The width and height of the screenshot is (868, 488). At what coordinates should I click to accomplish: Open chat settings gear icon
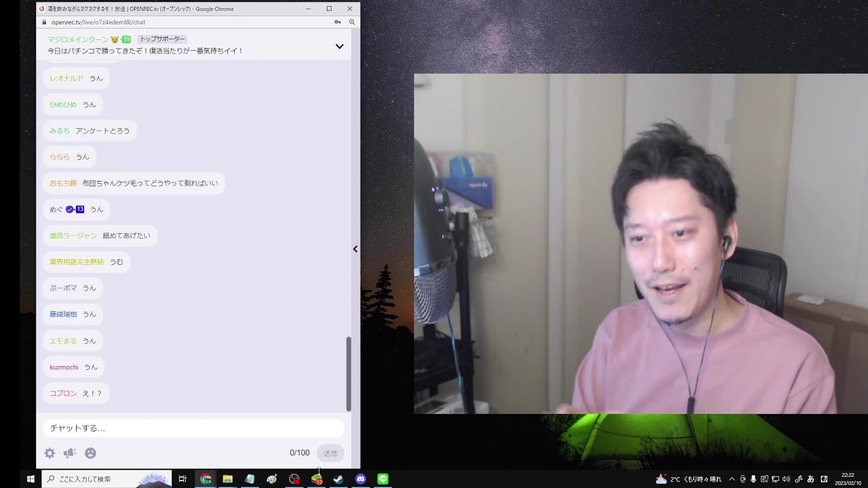pyautogui.click(x=50, y=453)
